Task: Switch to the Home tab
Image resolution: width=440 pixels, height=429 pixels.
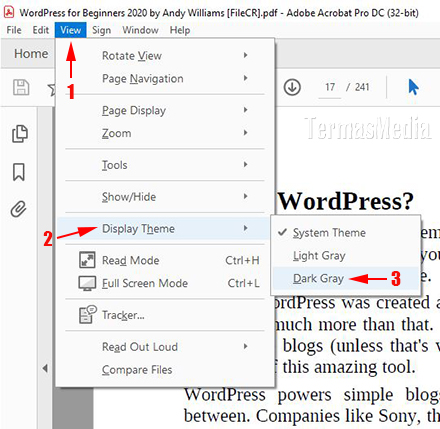Action: click(x=31, y=54)
